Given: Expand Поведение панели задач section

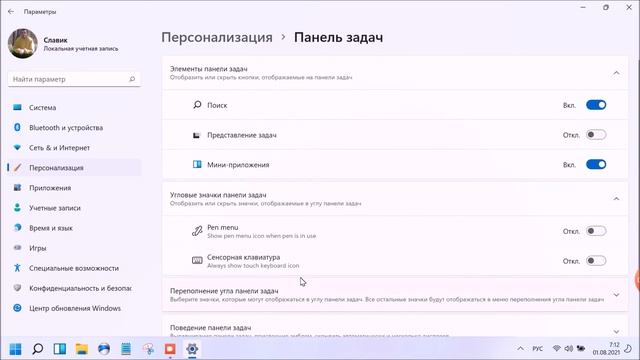Looking at the screenshot, I should [616, 331].
